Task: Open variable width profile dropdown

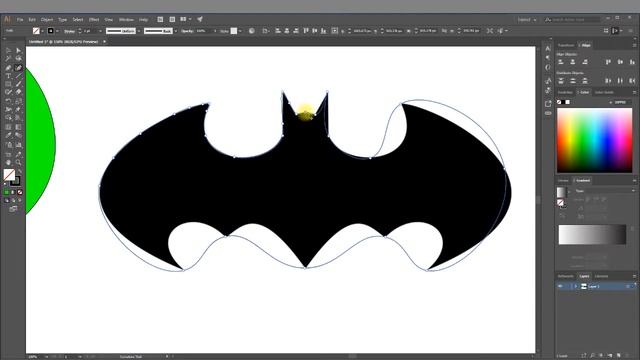Action: click(x=139, y=31)
